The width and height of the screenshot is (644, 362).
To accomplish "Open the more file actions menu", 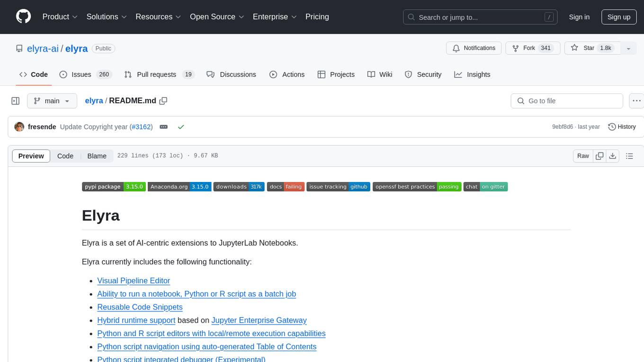I will pos(637,101).
